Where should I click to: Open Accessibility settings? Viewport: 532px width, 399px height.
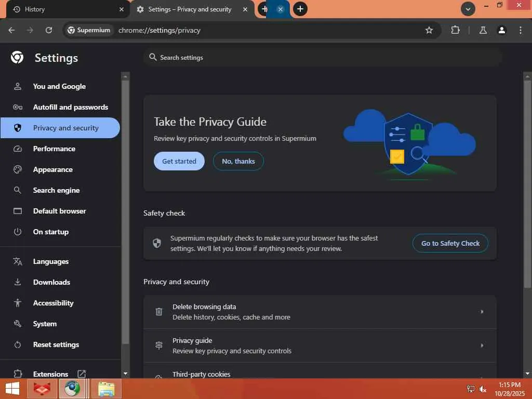click(59, 303)
